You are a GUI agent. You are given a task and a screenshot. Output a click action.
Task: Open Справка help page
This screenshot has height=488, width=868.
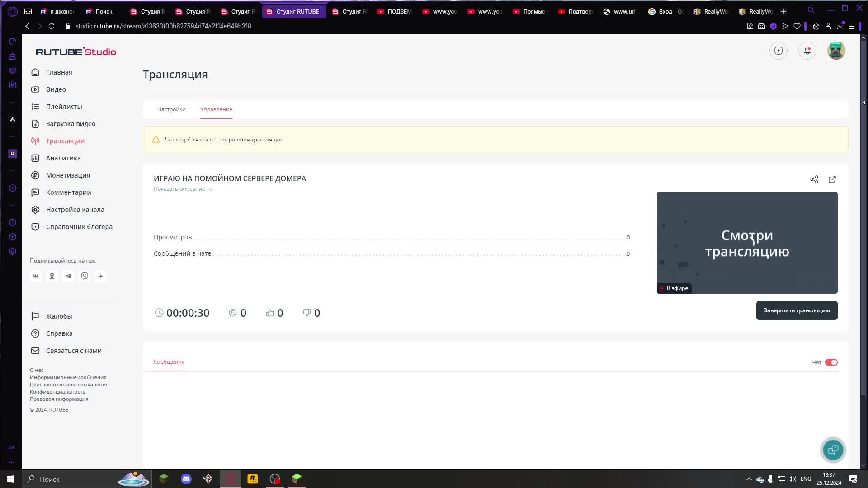[x=52, y=333]
